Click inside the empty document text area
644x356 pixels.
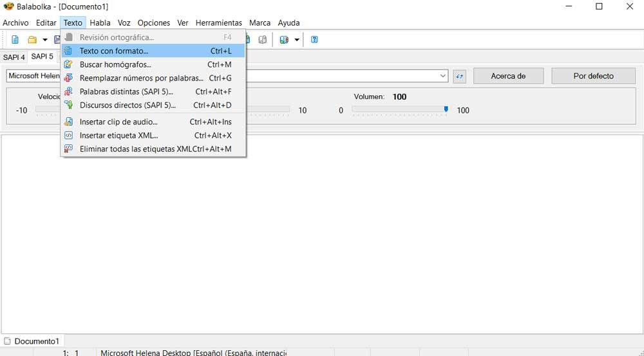322,245
